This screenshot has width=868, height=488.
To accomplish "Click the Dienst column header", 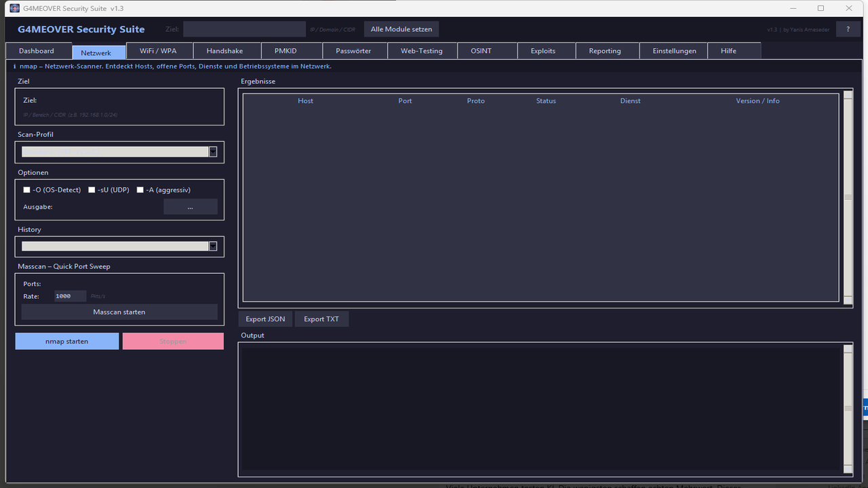I will coord(630,101).
